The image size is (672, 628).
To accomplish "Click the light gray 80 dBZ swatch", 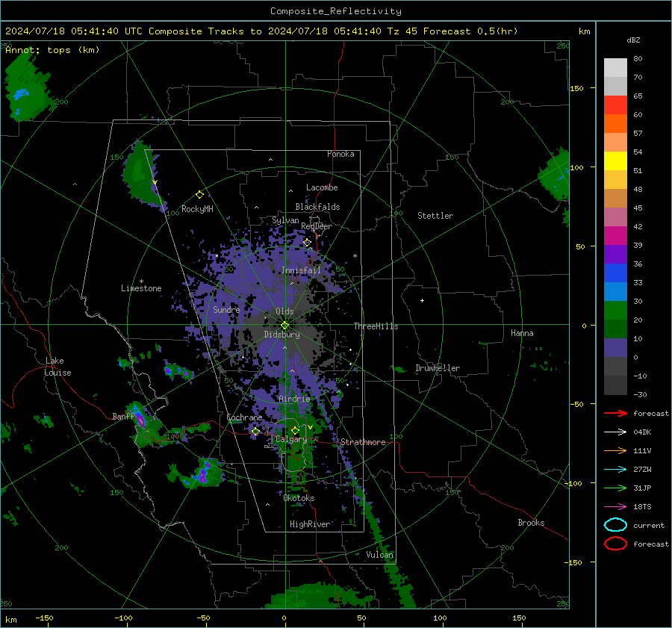I will pyautogui.click(x=615, y=67).
